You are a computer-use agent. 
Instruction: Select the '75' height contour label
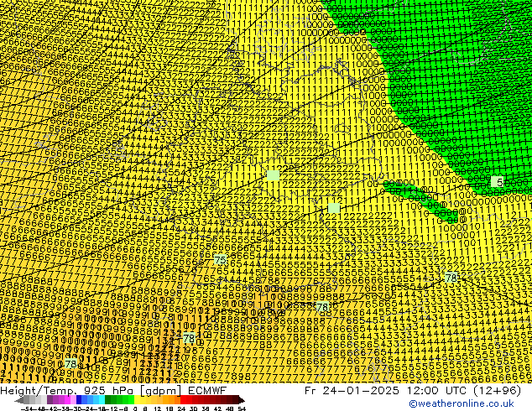point(220,260)
